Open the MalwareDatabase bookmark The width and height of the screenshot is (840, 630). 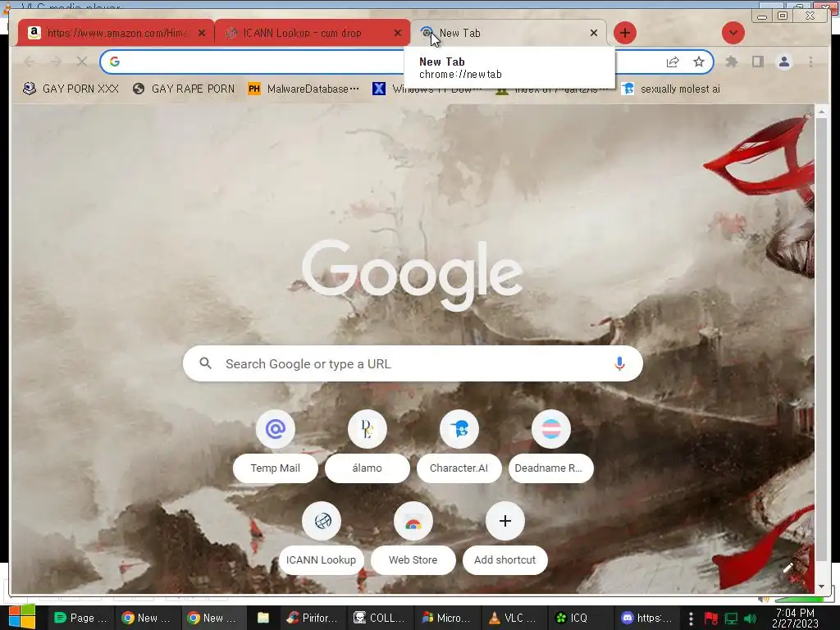click(304, 89)
